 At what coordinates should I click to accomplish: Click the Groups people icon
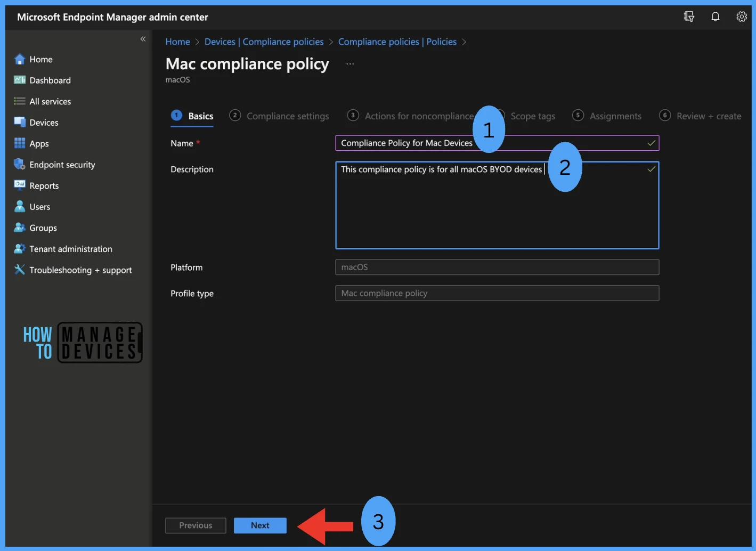(x=20, y=228)
